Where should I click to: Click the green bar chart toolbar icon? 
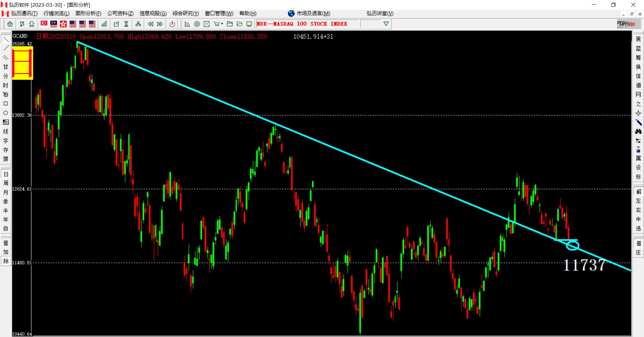click(x=104, y=24)
